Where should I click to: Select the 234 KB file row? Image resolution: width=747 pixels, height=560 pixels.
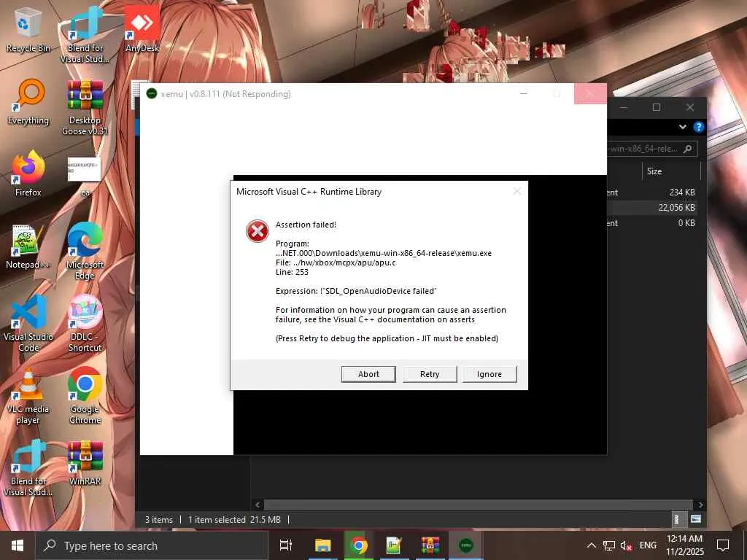click(651, 192)
